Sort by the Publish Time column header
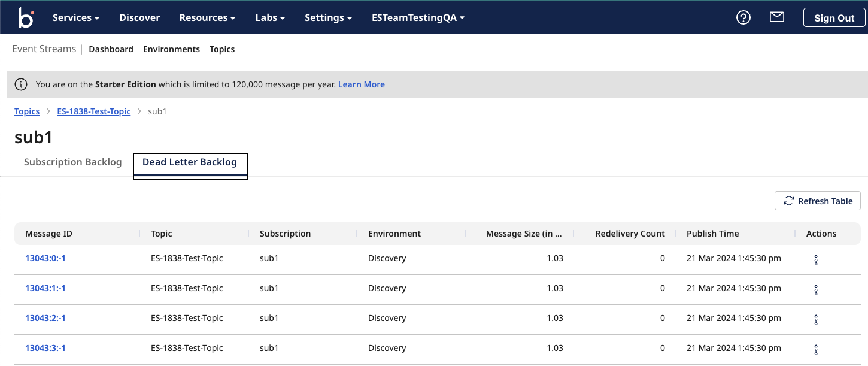868x366 pixels. pos(712,234)
